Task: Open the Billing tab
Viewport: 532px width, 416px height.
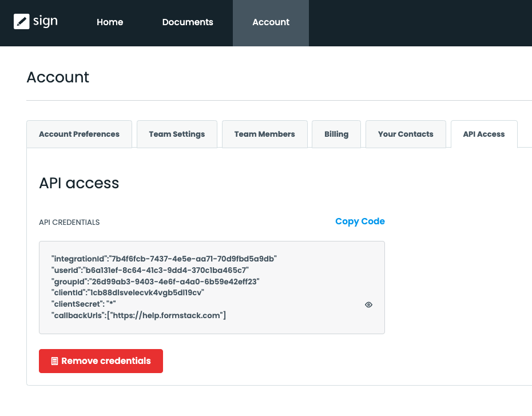Action: [x=336, y=134]
